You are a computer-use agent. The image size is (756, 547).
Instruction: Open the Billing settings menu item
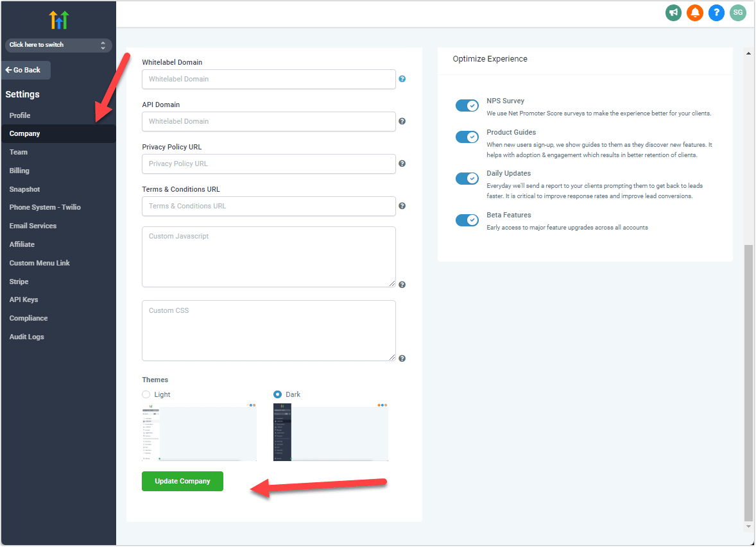[19, 171]
